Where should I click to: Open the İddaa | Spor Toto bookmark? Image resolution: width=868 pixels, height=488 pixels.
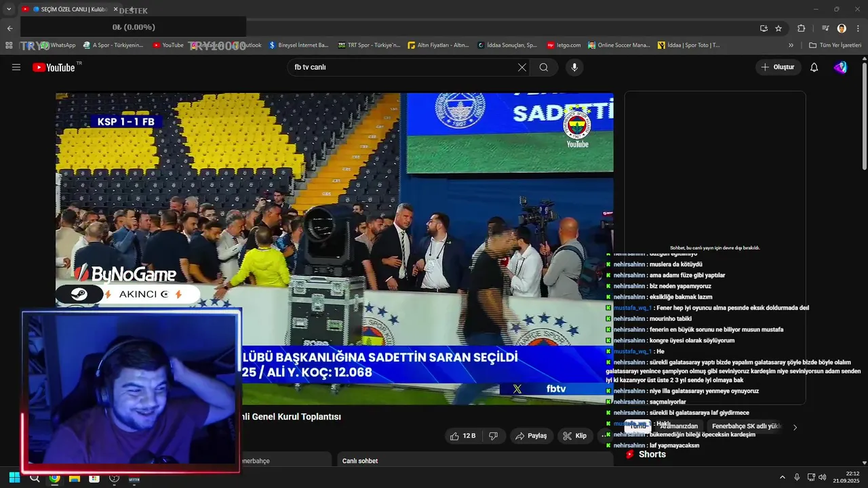[x=688, y=45]
